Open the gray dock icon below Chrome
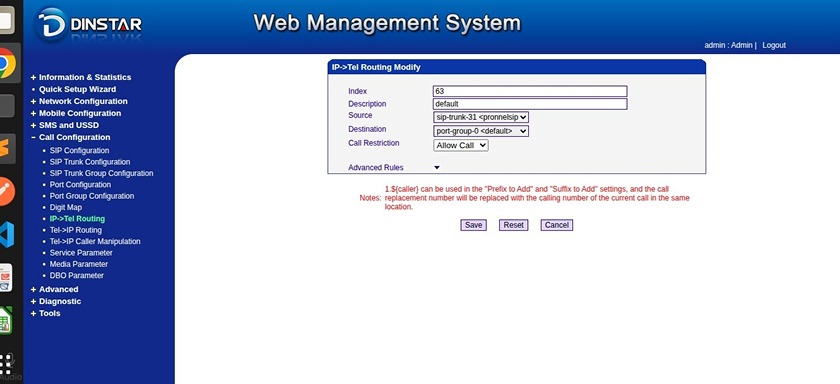This screenshot has height=384, width=840. [6, 106]
